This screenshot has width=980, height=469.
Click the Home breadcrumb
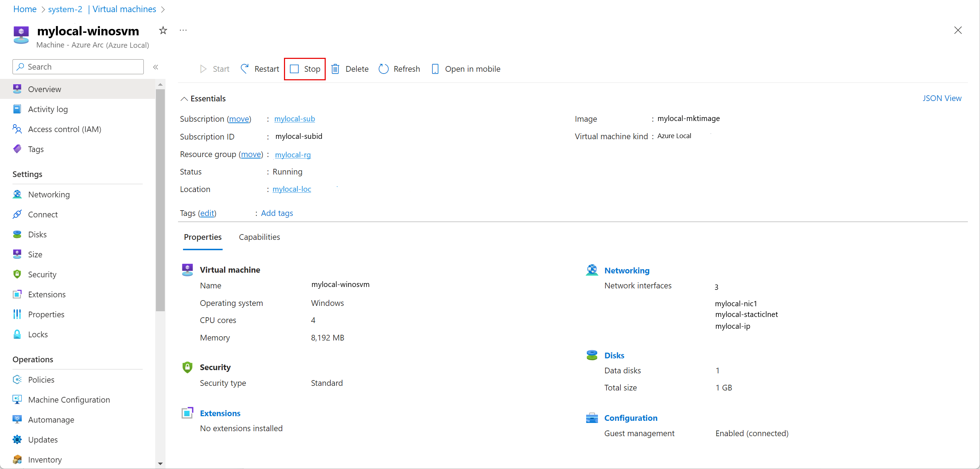25,9
